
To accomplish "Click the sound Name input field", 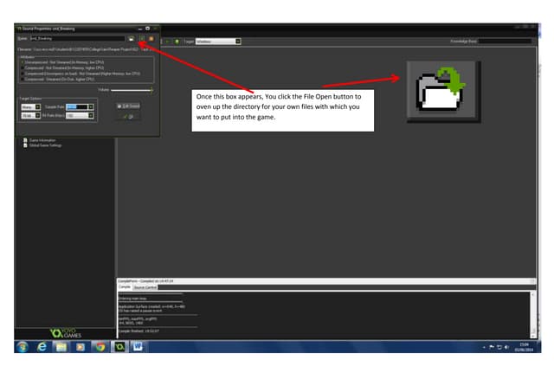I will coord(76,39).
